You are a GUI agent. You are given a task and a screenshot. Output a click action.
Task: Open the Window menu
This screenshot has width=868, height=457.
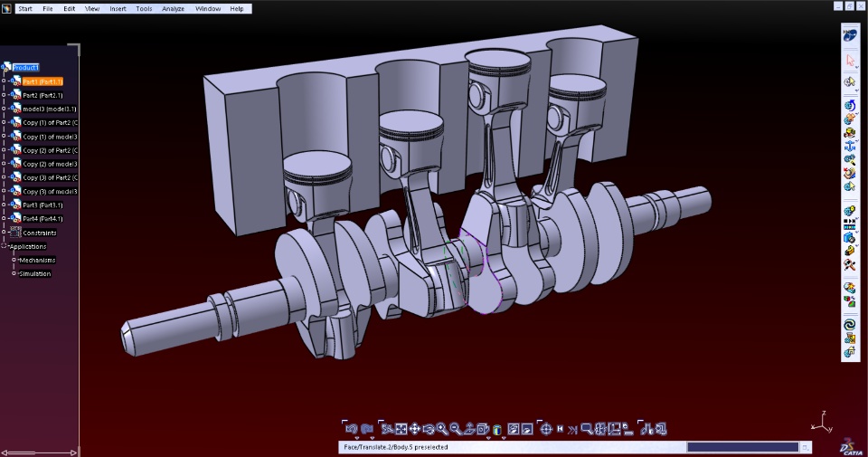pos(208,8)
